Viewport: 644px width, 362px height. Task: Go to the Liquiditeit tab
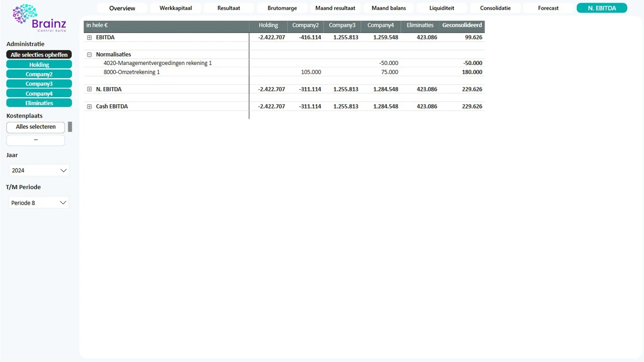coord(442,8)
